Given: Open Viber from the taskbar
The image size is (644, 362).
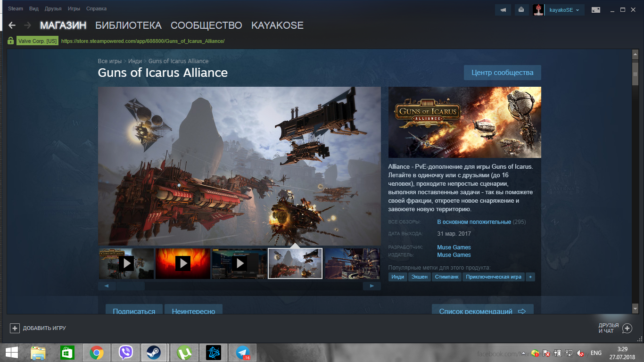Looking at the screenshot, I should tap(125, 352).
